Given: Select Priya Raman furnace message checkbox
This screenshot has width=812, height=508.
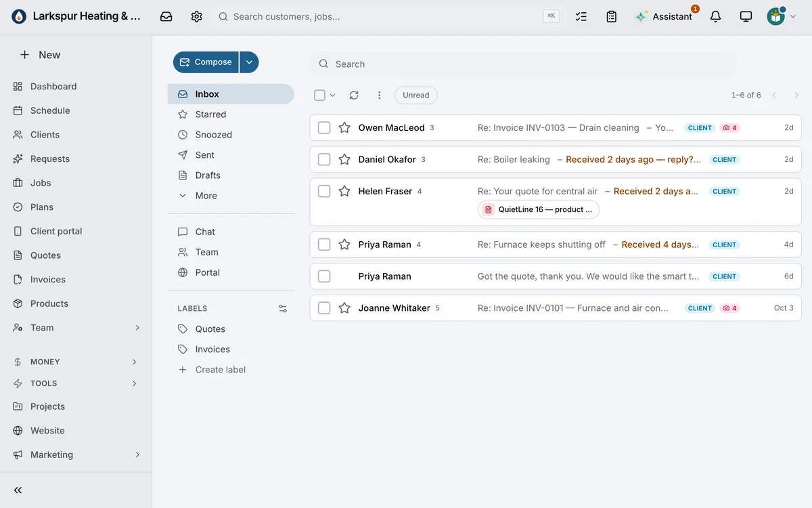Looking at the screenshot, I should pyautogui.click(x=324, y=245).
